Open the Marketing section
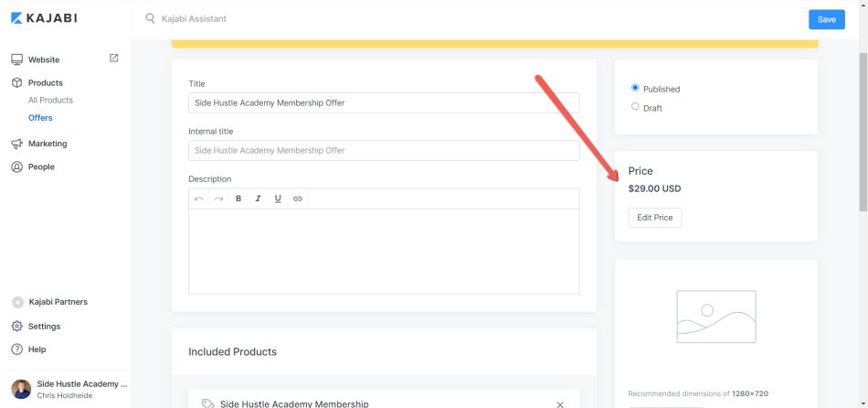 tap(48, 144)
